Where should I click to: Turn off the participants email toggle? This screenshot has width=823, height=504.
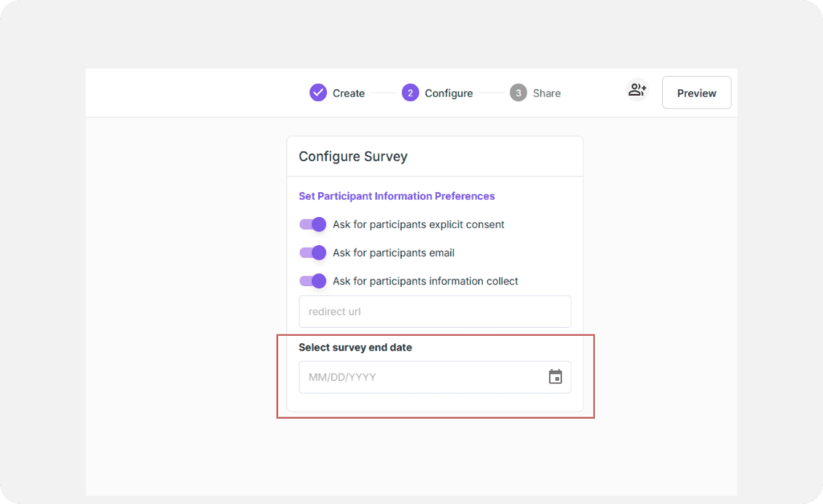313,252
